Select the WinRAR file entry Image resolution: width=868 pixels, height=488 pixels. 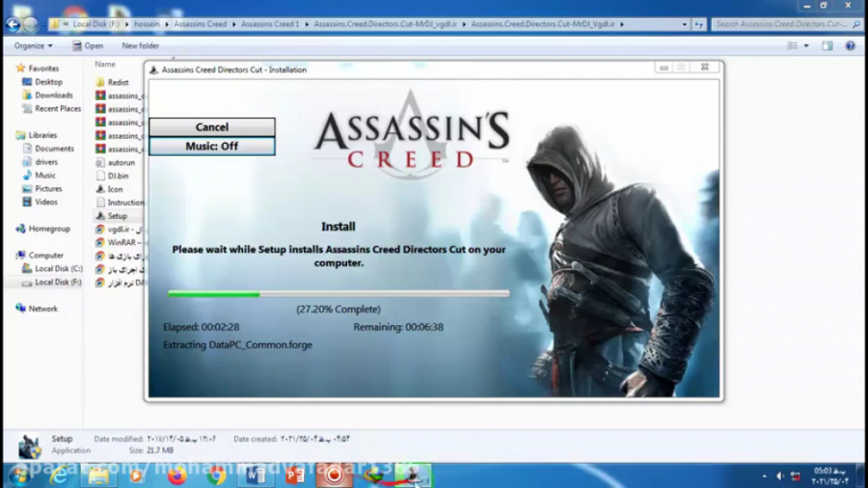coord(120,242)
